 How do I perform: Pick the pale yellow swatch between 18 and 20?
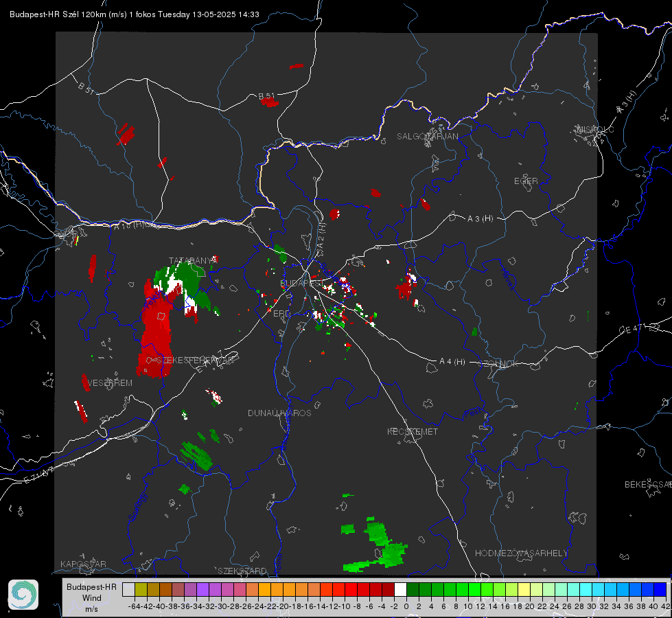524,589
